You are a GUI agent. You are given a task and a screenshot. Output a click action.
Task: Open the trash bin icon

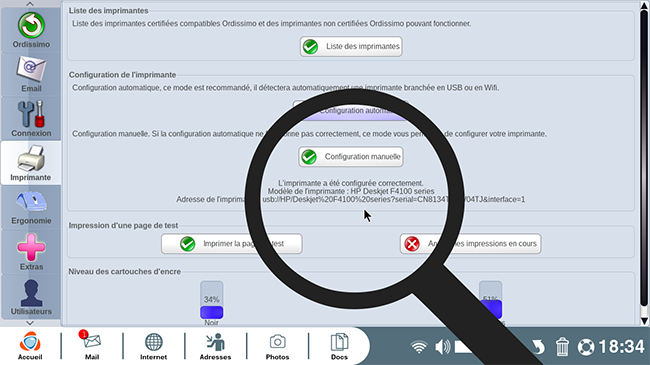[562, 347]
